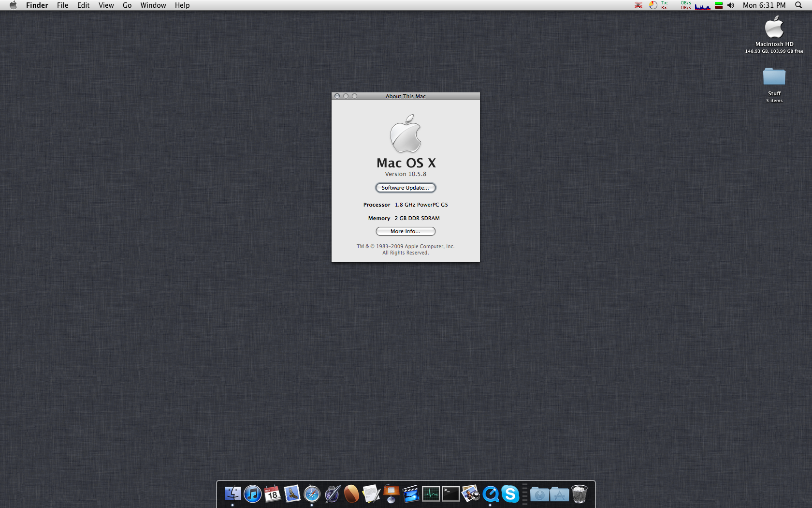Expand the Applications stack in dock
This screenshot has height=508, width=812.
559,494
